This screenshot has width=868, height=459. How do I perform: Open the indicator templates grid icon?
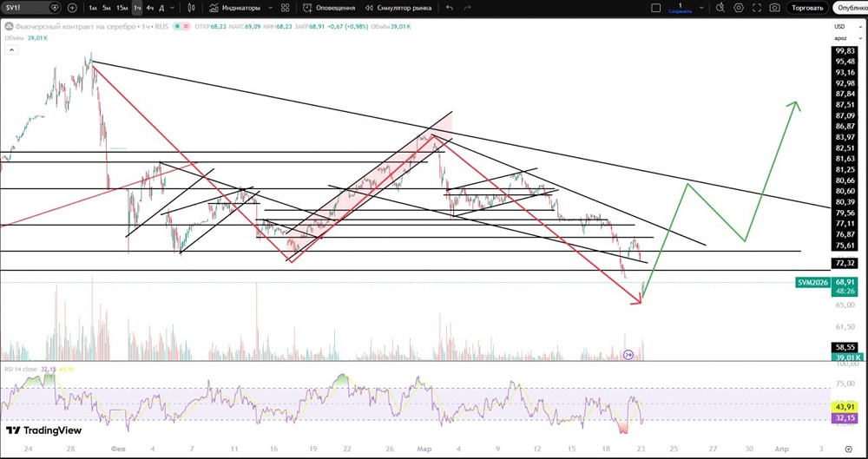coord(285,8)
